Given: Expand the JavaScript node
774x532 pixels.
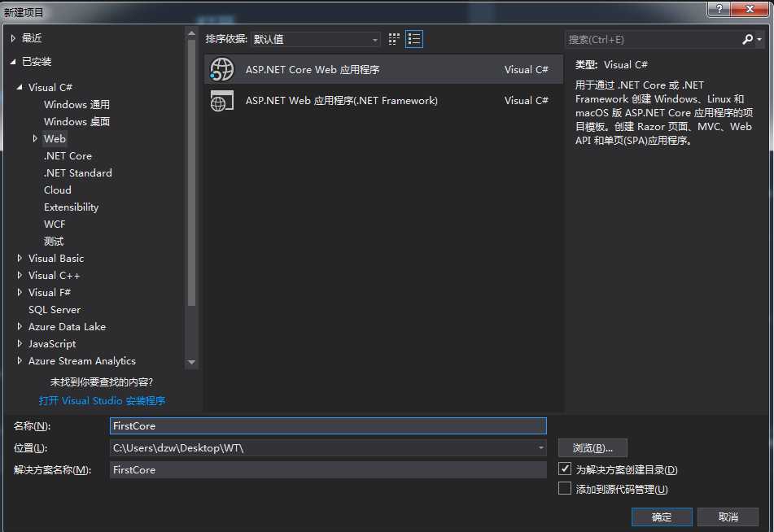Looking at the screenshot, I should point(20,343).
